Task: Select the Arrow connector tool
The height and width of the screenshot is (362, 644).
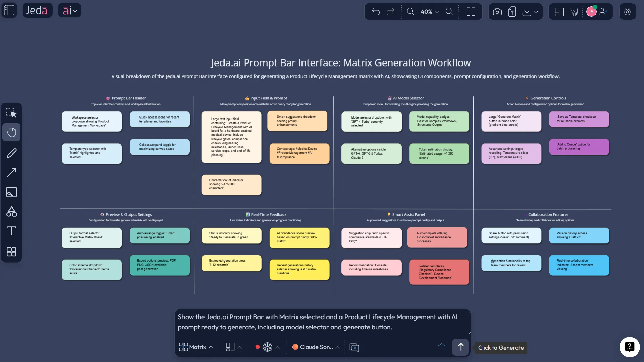Action: pos(12,173)
